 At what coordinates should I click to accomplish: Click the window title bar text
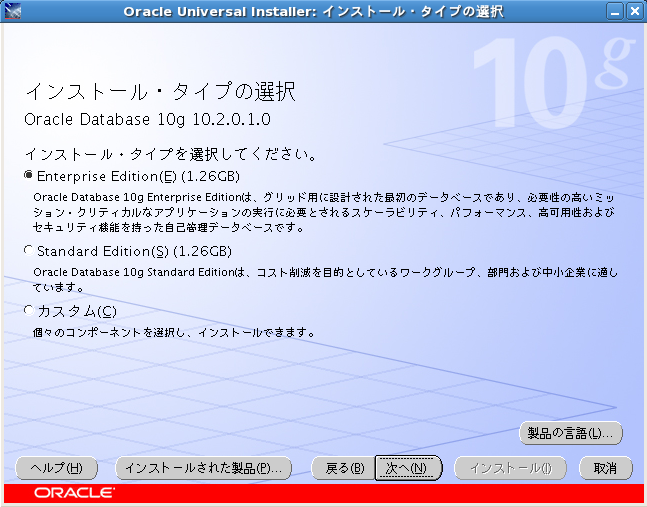click(x=314, y=11)
